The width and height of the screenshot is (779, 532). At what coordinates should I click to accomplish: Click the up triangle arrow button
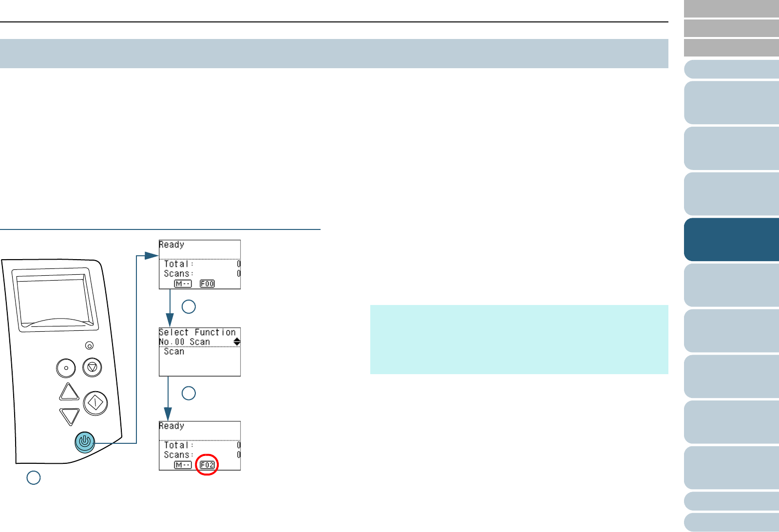pyautogui.click(x=69, y=392)
